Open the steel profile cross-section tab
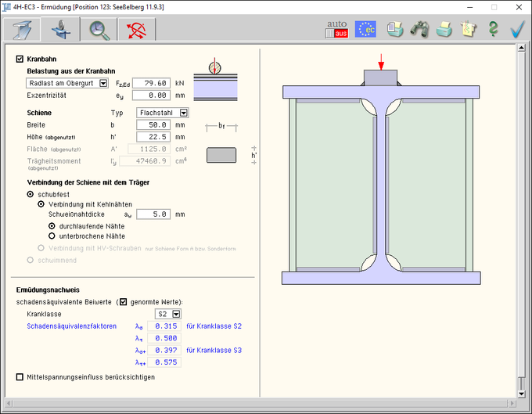The height and width of the screenshot is (414, 532). pyautogui.click(x=21, y=29)
